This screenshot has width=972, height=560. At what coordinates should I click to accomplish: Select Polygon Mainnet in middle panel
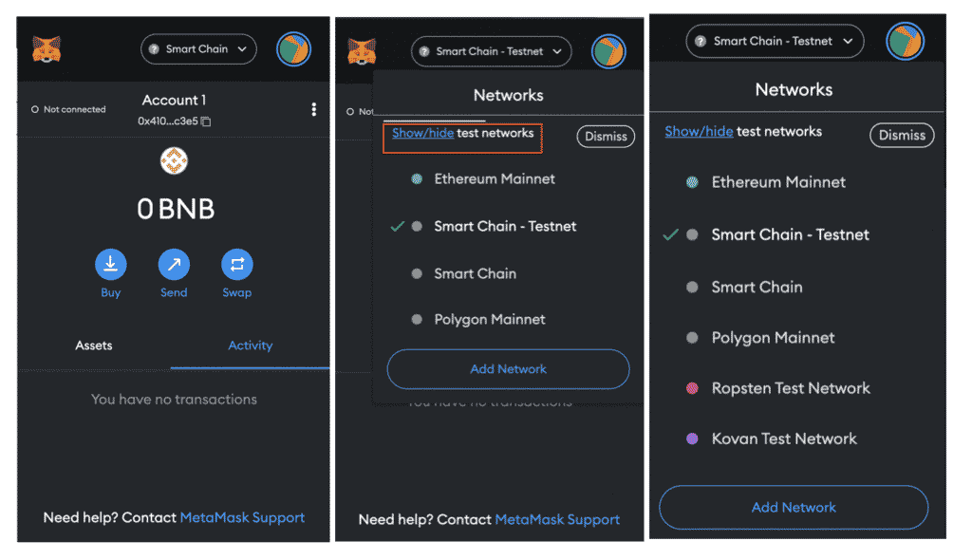click(489, 319)
